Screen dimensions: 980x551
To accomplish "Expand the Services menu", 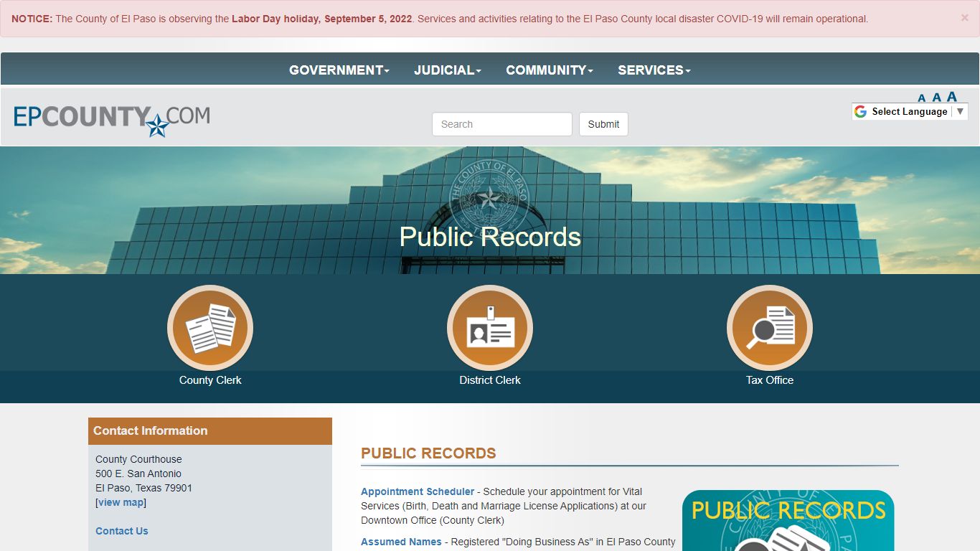I will [654, 70].
